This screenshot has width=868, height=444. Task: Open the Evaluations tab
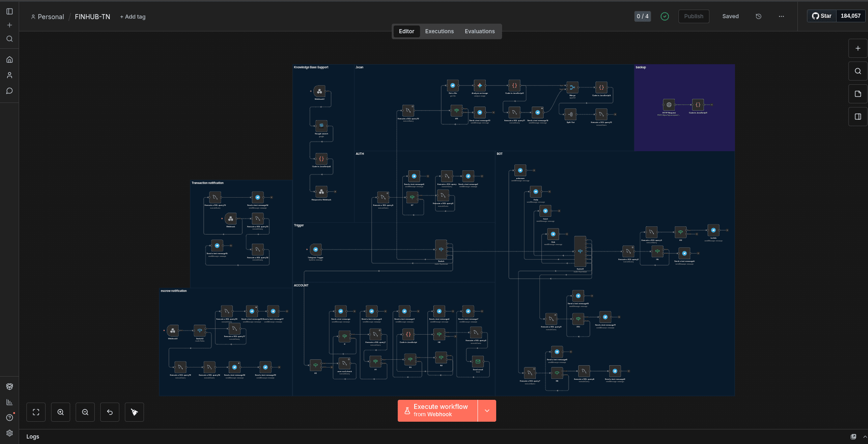pos(479,31)
